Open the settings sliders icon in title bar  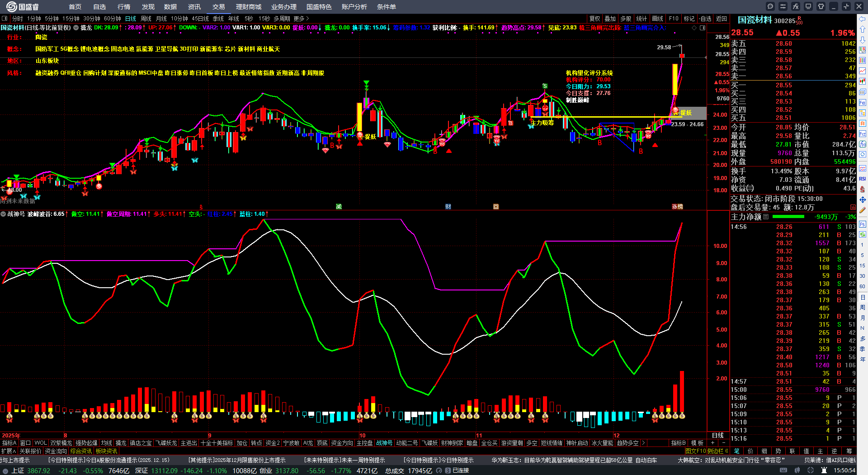click(x=783, y=6)
